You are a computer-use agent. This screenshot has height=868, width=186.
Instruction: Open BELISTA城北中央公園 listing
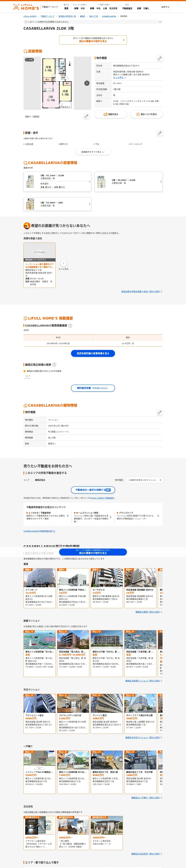[140, 713]
